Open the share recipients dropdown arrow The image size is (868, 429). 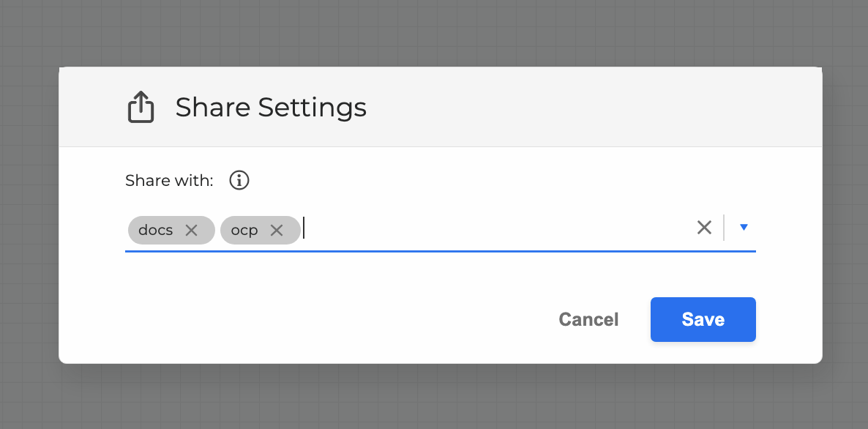click(744, 228)
